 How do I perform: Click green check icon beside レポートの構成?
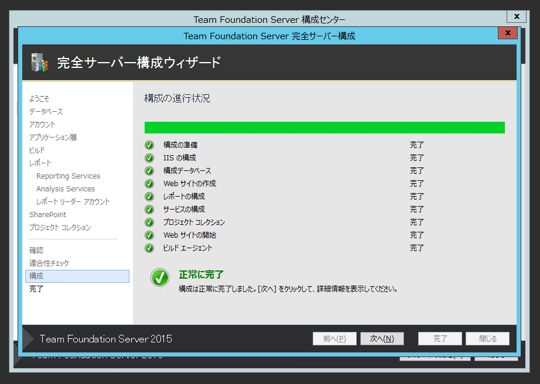point(149,197)
